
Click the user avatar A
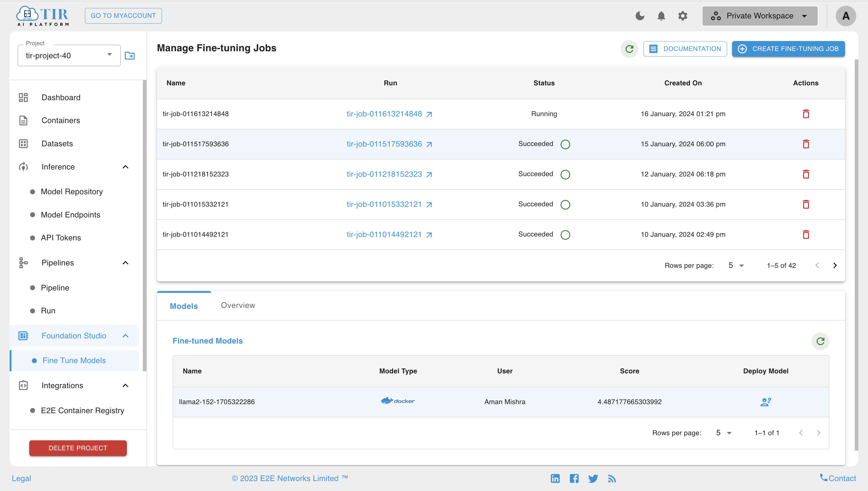coord(845,16)
